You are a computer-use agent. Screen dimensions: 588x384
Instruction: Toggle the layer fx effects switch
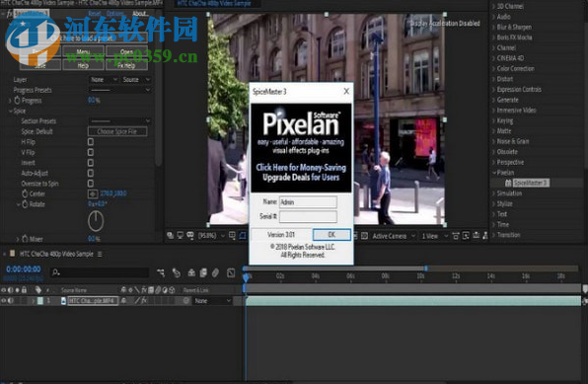tap(144, 301)
